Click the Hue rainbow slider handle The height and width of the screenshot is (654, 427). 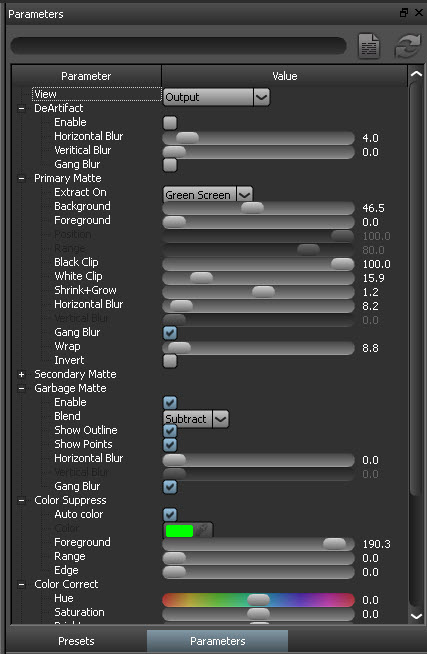point(258,600)
